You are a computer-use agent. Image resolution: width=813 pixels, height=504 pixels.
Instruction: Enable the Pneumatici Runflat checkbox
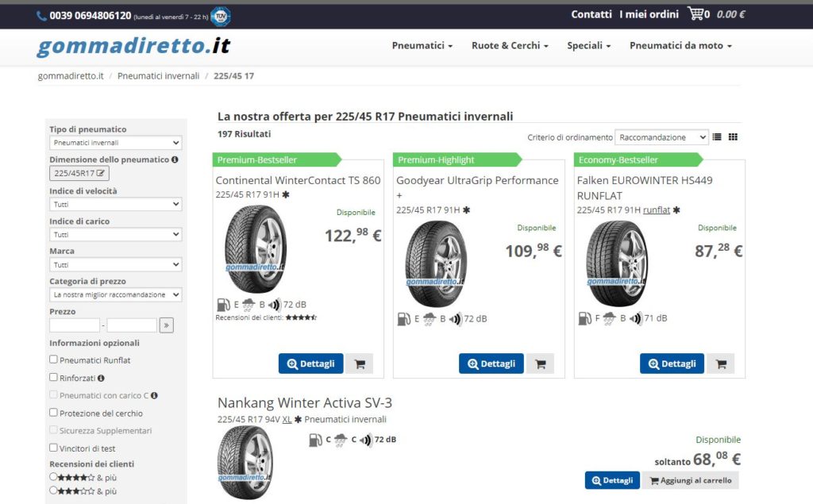pos(54,360)
